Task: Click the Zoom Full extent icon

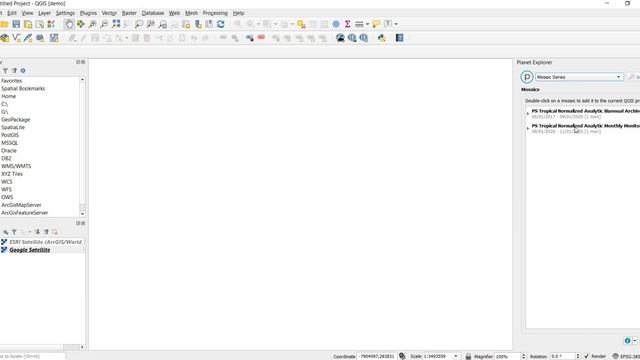Action: point(116,24)
